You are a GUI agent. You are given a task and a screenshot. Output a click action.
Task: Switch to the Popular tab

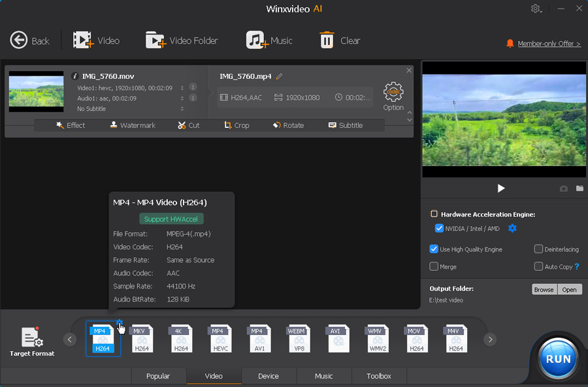click(158, 376)
